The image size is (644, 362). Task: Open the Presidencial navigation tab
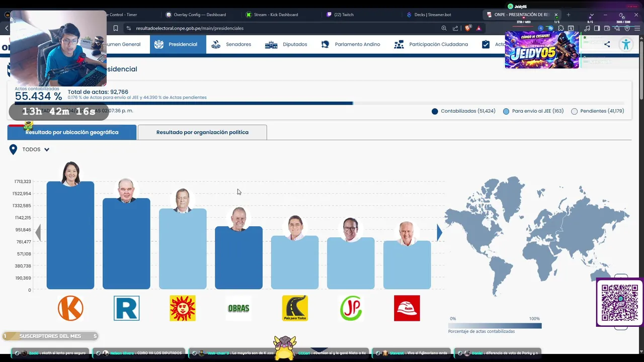(x=178, y=44)
